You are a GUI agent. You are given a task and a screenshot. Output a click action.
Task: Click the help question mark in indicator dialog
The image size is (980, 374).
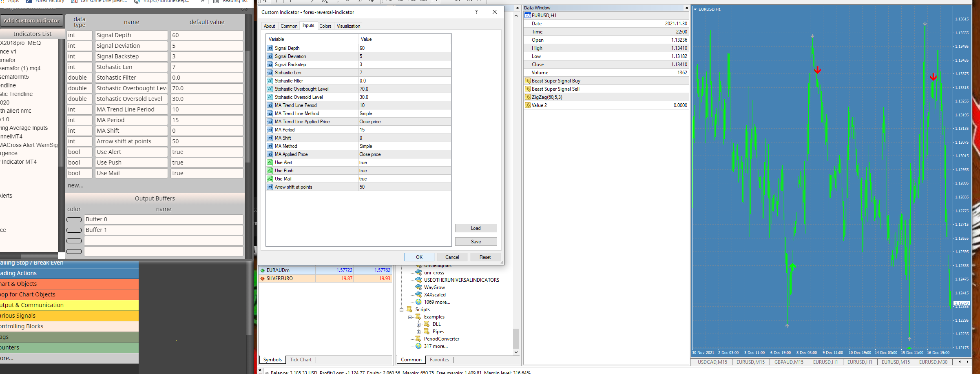click(x=476, y=12)
